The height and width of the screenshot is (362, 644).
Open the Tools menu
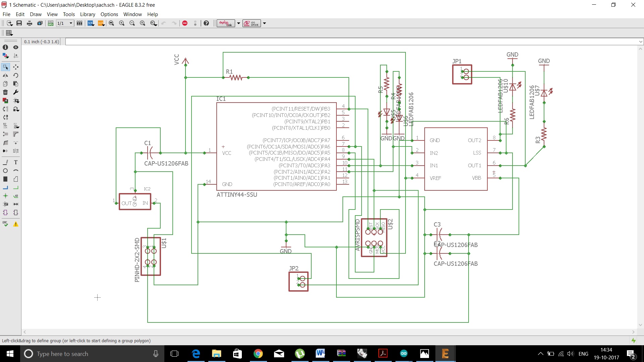[69, 14]
